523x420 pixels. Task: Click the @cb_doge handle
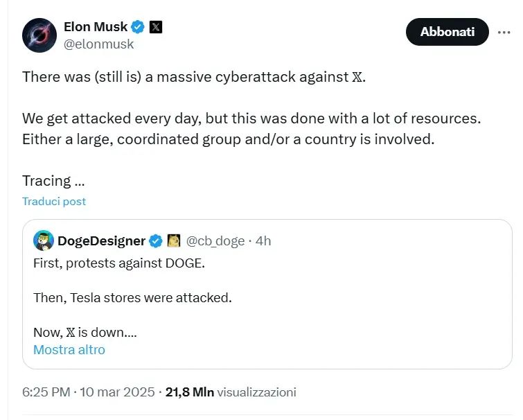[215, 241]
